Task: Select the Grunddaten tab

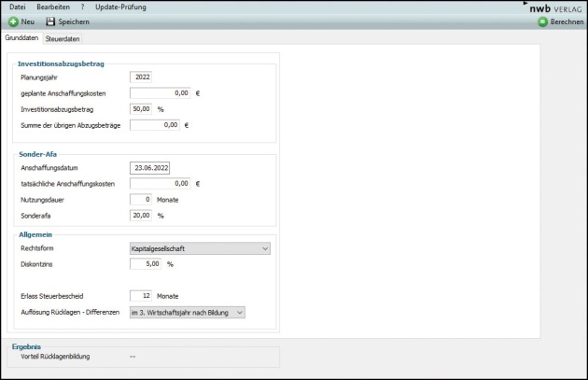Action: (21, 38)
